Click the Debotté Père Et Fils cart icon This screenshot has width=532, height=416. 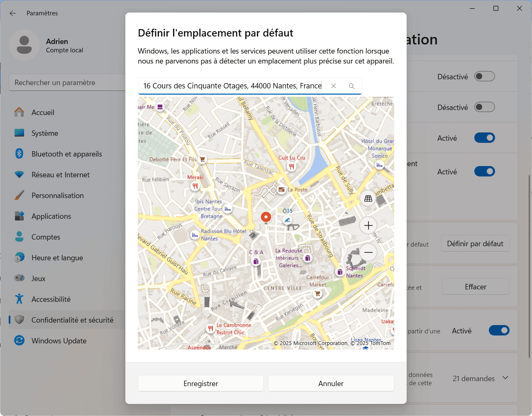coord(203,159)
